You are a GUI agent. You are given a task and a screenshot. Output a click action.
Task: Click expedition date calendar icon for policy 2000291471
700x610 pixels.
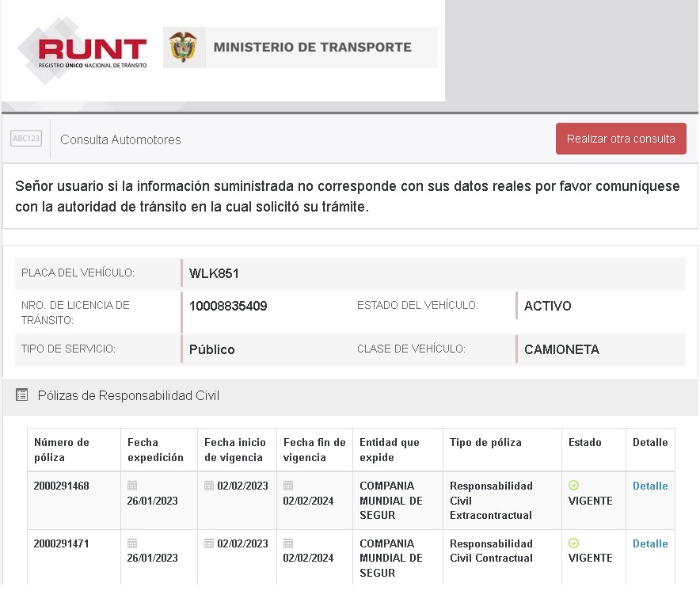click(x=132, y=543)
